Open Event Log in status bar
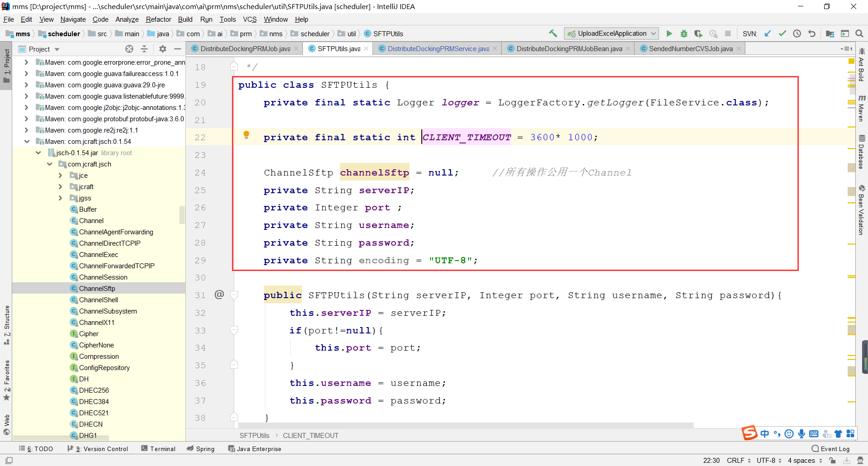The height and width of the screenshot is (466, 868). click(x=831, y=449)
